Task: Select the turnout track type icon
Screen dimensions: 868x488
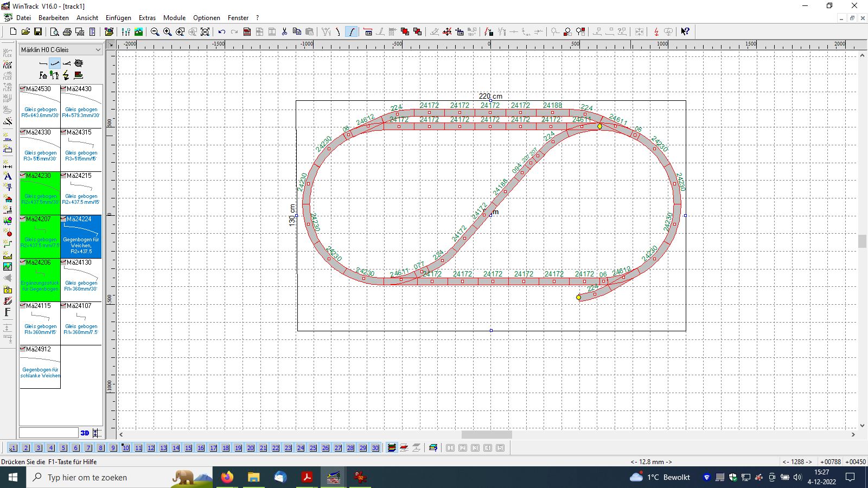Action: [67, 63]
